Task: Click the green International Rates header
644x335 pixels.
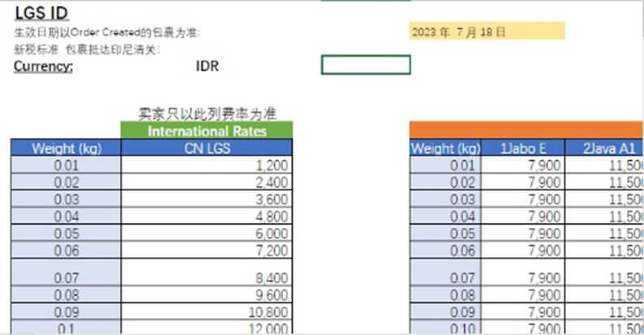Action: [x=207, y=131]
